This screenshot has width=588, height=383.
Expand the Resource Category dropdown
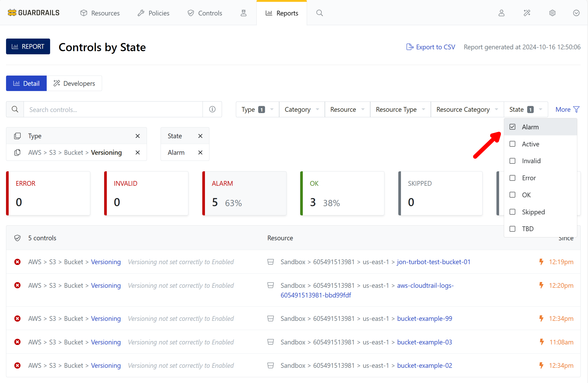[467, 109]
